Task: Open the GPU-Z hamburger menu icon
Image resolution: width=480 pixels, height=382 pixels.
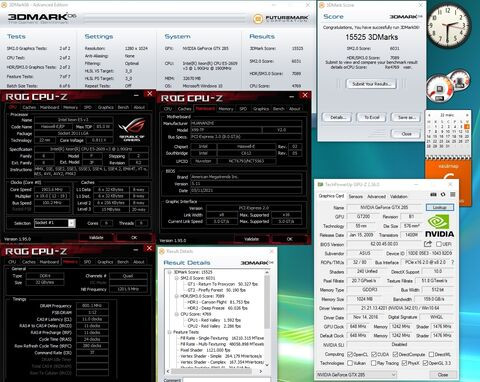Action: point(452,194)
